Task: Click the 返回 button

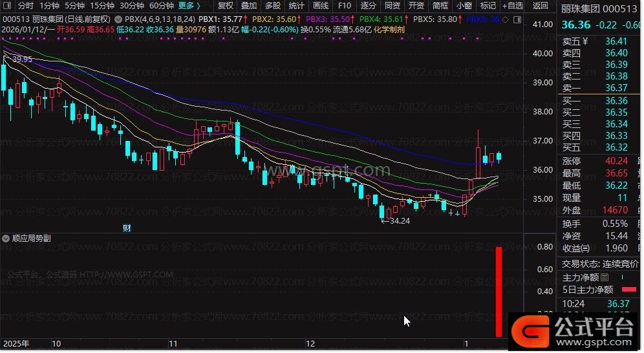Action: pos(539,6)
